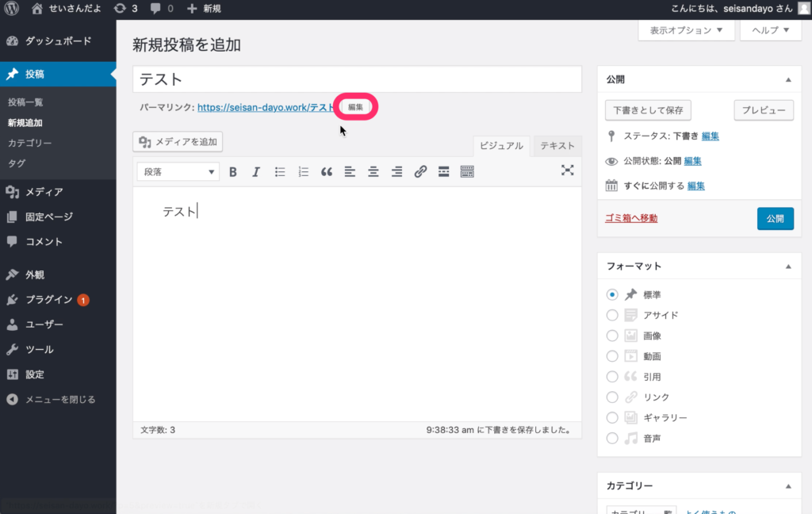
Task: Open the toolbar toggle keyboard icon
Action: 467,171
